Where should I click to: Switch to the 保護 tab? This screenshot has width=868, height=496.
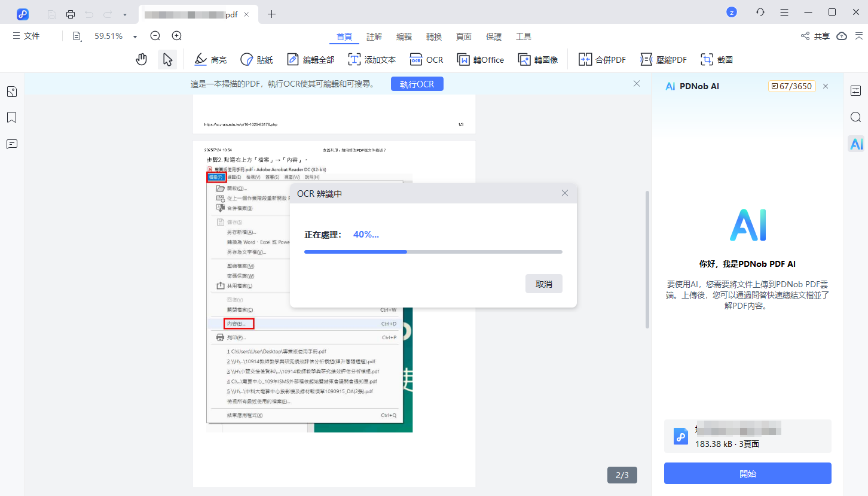tap(494, 36)
